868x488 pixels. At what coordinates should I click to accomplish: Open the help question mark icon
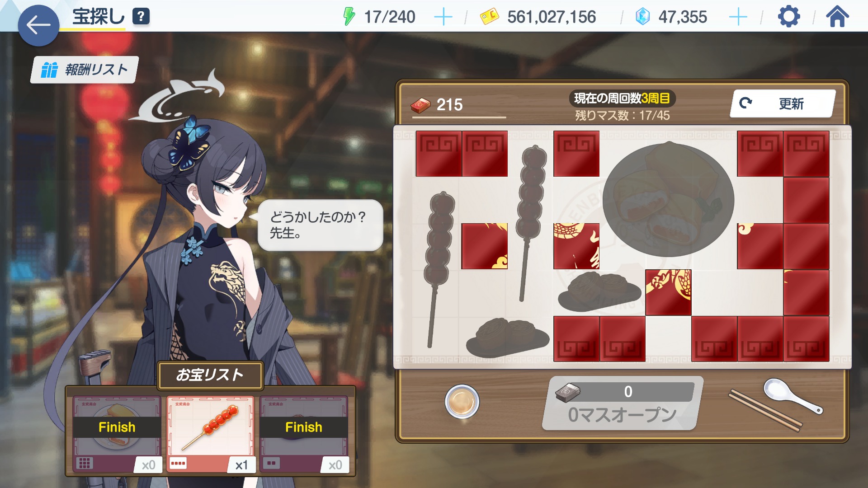click(x=141, y=17)
